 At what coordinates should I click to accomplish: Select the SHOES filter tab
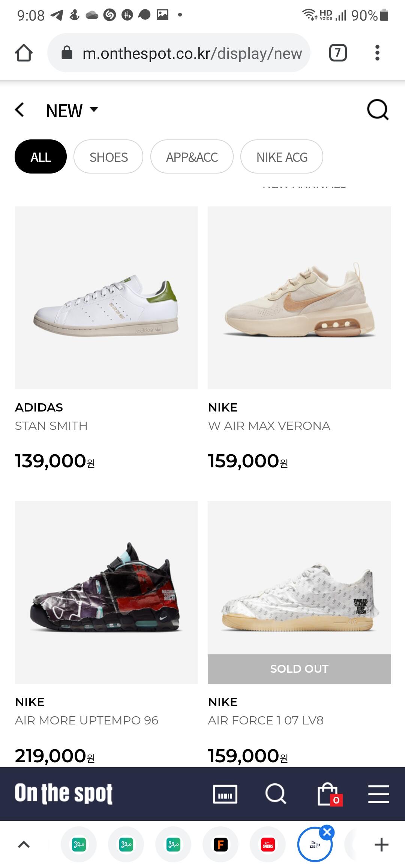coord(108,157)
